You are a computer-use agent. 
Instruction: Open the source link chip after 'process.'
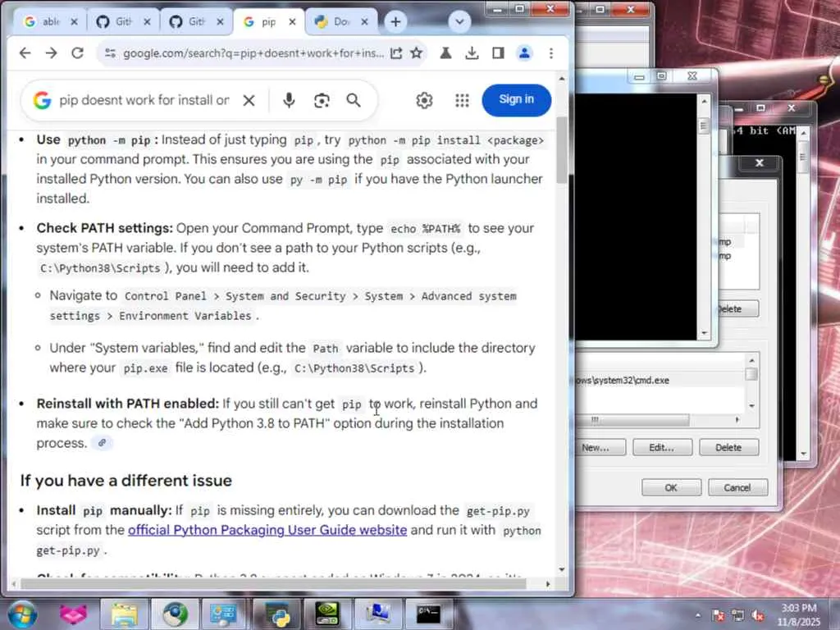[102, 443]
